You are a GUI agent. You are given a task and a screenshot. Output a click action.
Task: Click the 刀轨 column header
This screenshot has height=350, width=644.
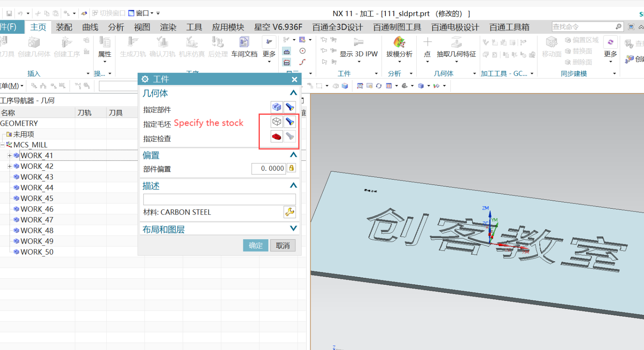point(91,113)
